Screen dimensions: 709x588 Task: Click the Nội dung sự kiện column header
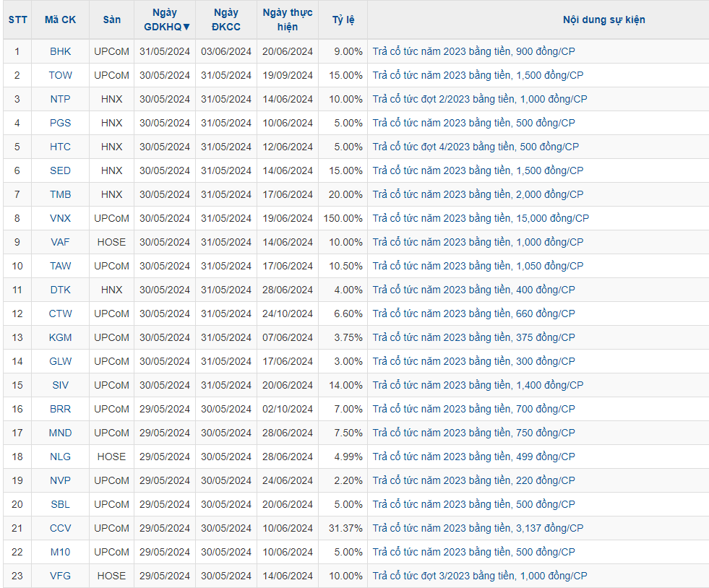[603, 20]
